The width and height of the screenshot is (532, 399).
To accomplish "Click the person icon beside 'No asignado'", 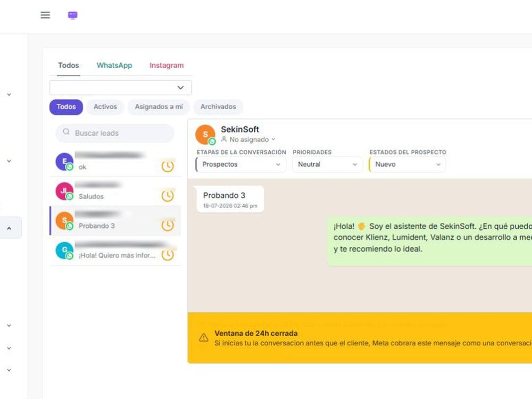I will pyautogui.click(x=224, y=139).
